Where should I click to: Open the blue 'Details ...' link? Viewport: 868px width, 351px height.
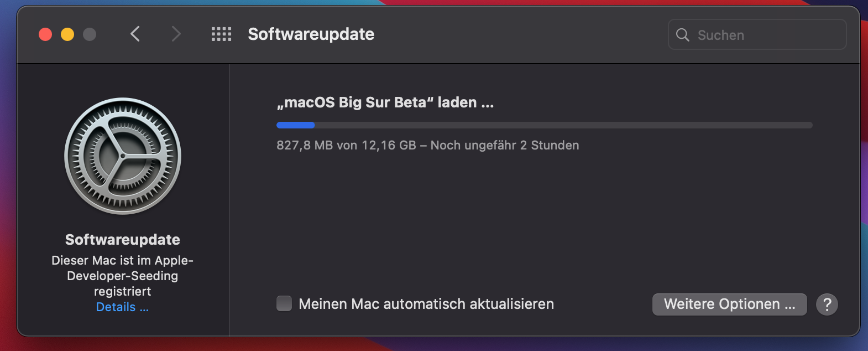(x=122, y=307)
